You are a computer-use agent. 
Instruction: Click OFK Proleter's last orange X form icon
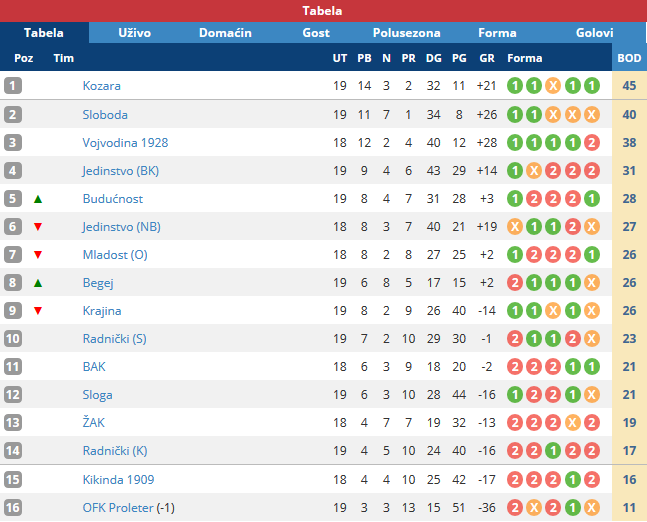[592, 508]
